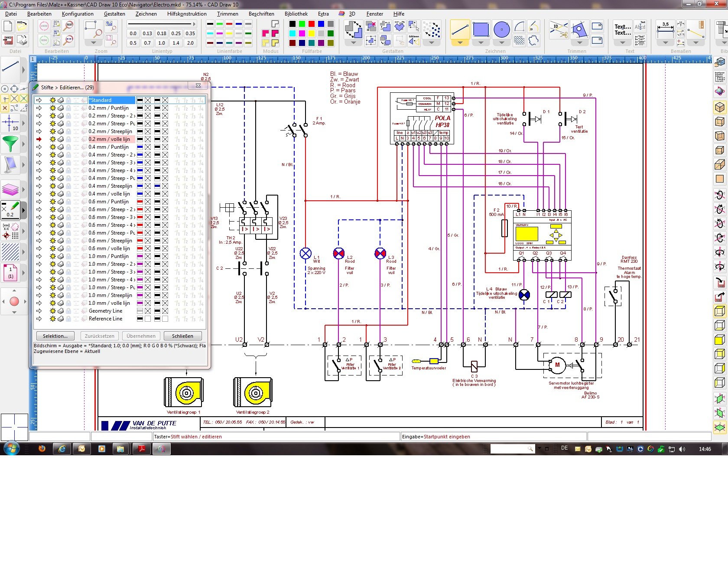Expand the dimension 3,5 tool dropdown
Screen dimensions: 728x568
(665, 43)
